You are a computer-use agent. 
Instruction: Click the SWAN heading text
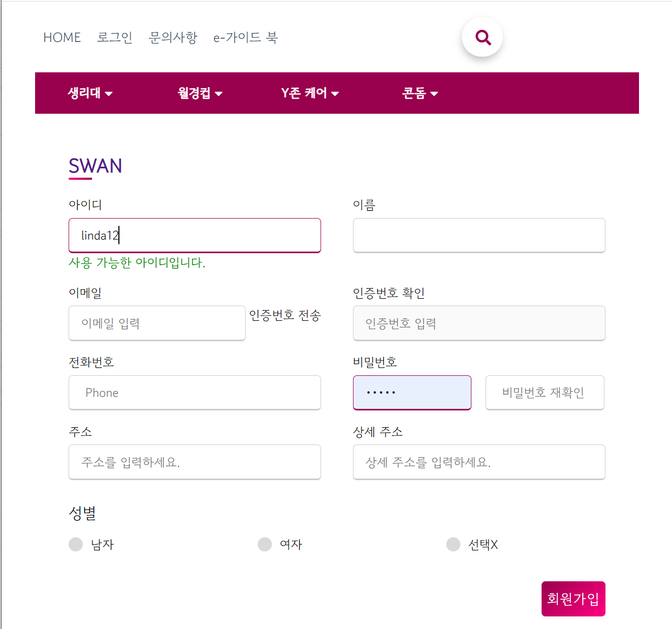point(95,166)
